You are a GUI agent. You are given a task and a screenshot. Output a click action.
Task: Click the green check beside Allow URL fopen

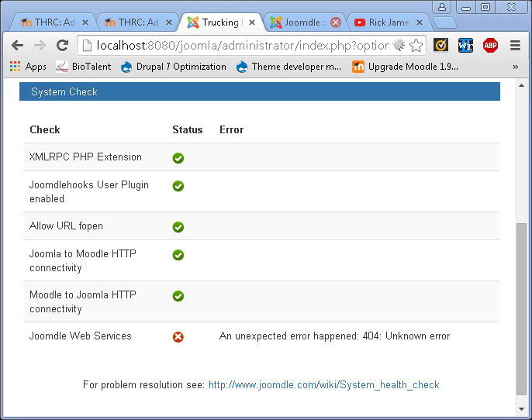(178, 227)
